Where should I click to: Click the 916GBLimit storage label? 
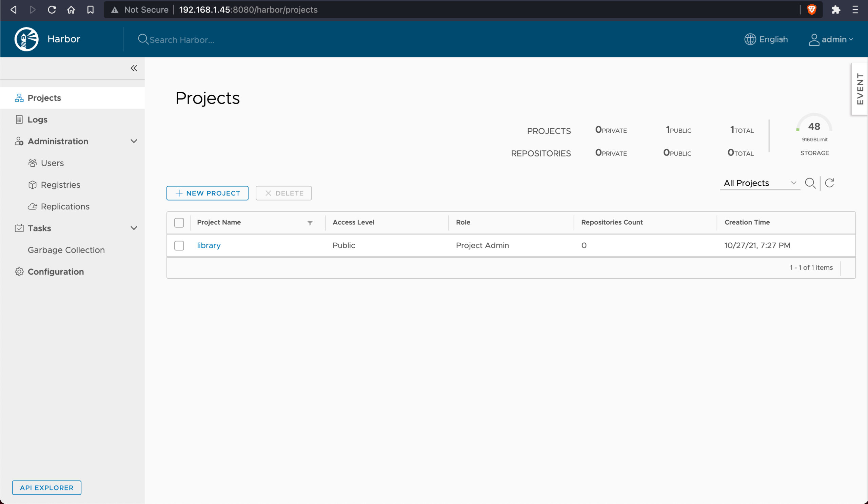pyautogui.click(x=815, y=139)
